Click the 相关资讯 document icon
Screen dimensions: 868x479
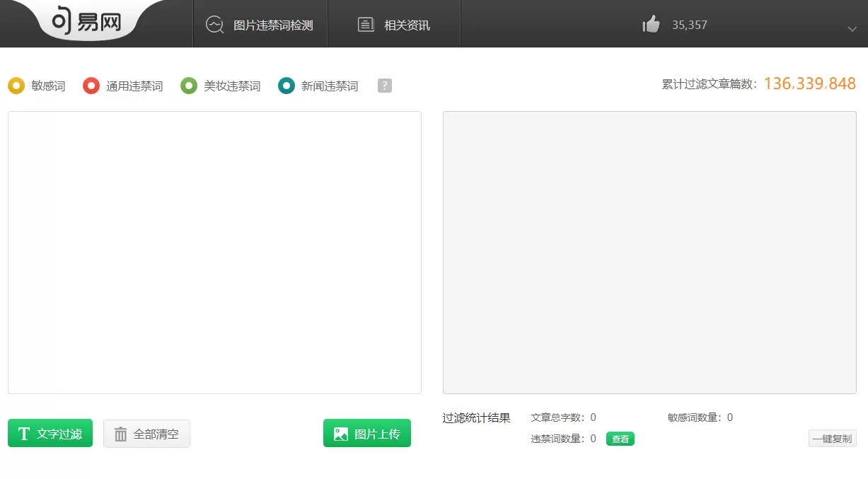[365, 25]
